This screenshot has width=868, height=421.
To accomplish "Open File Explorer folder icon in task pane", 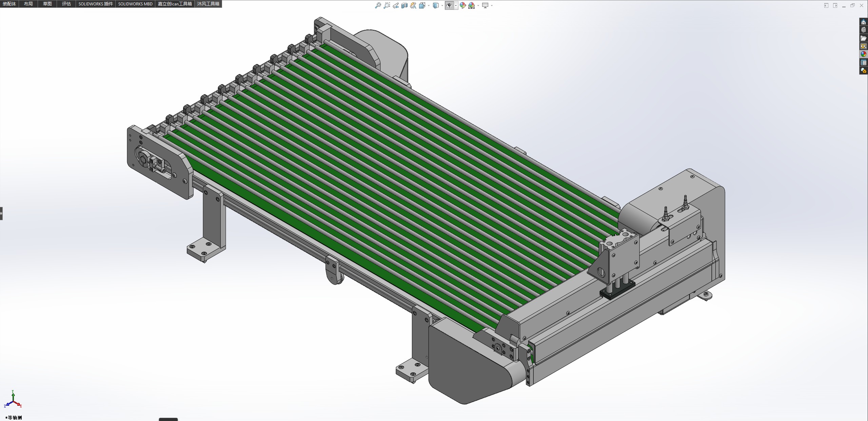I will [863, 38].
